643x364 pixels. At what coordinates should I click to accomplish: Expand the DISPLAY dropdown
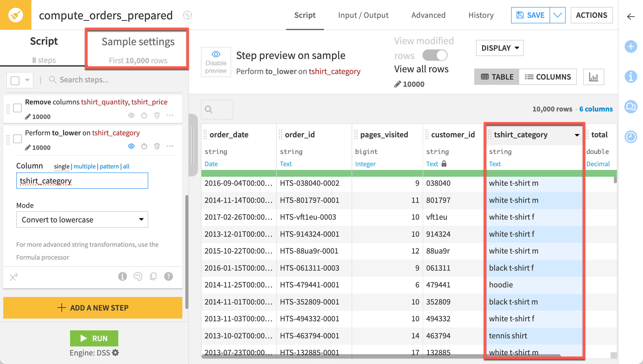point(500,48)
